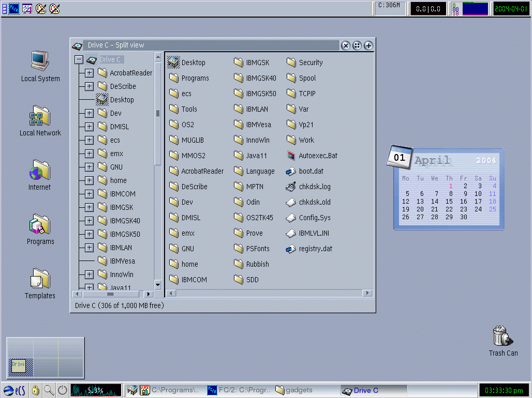This screenshot has height=398, width=532.
Task: Expand the AcrobatReader tree node
Action: coord(89,73)
